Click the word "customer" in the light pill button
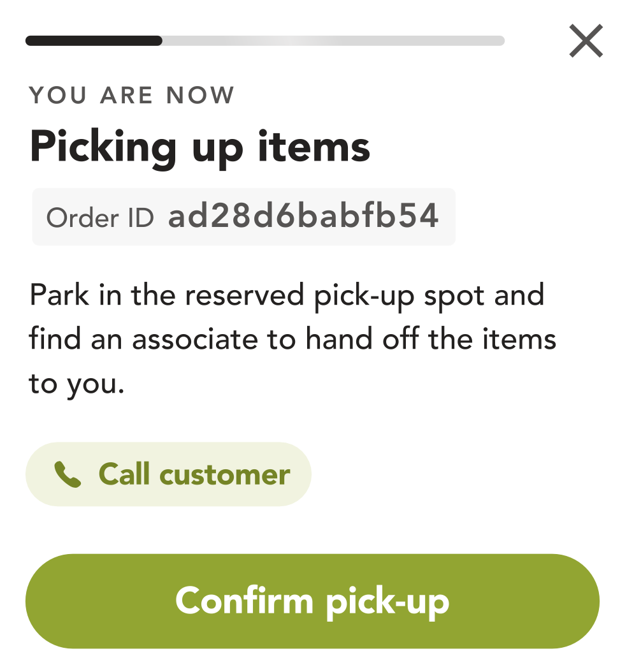627x672 pixels. click(225, 475)
